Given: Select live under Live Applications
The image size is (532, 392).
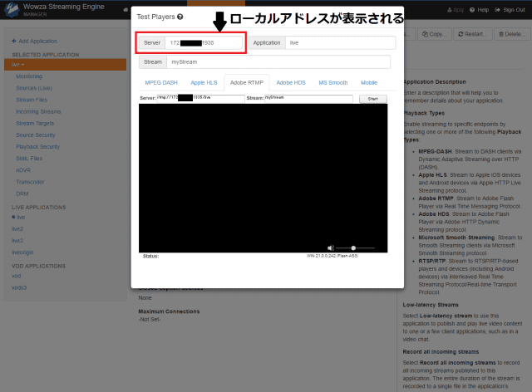Looking at the screenshot, I should tap(21, 217).
